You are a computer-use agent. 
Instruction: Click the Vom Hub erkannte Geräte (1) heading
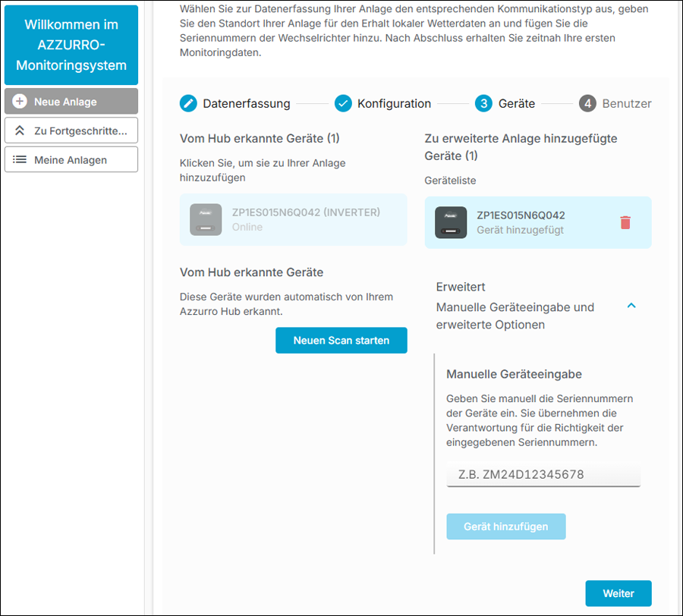tap(260, 138)
